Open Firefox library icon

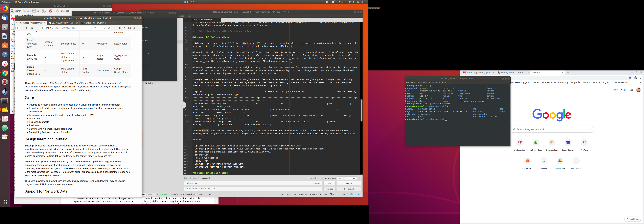point(120,28)
